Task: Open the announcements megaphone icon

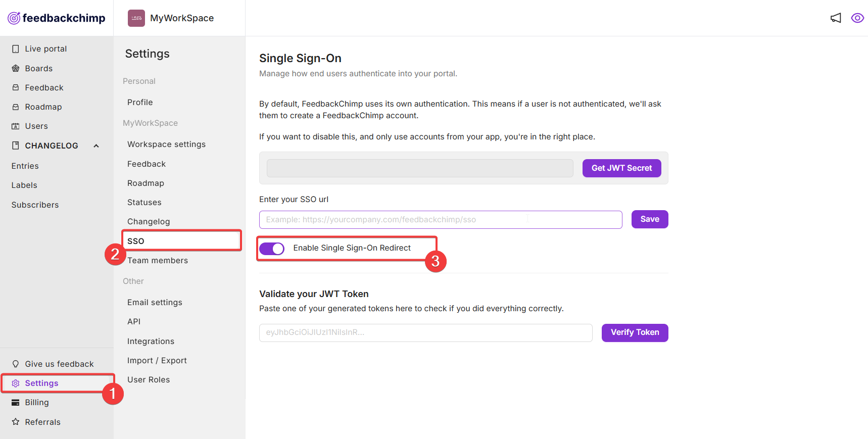Action: click(836, 18)
